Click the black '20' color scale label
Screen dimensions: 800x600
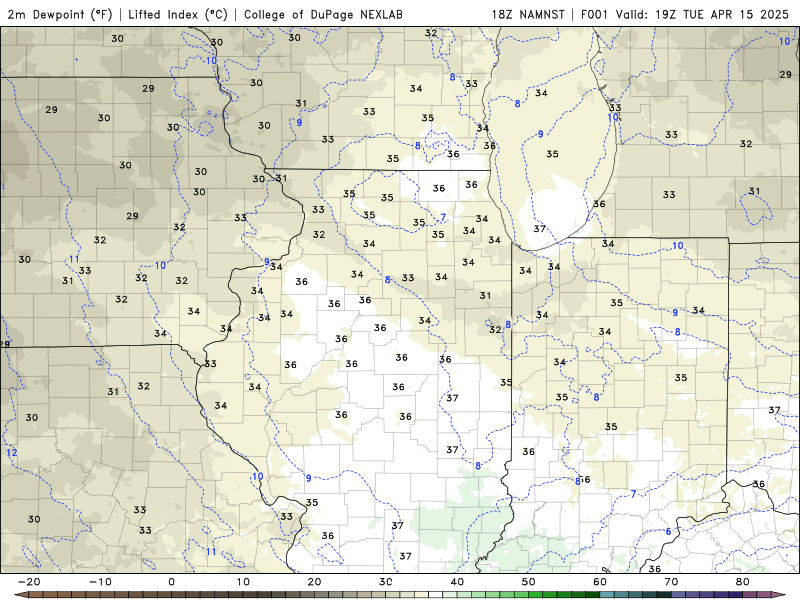click(314, 582)
